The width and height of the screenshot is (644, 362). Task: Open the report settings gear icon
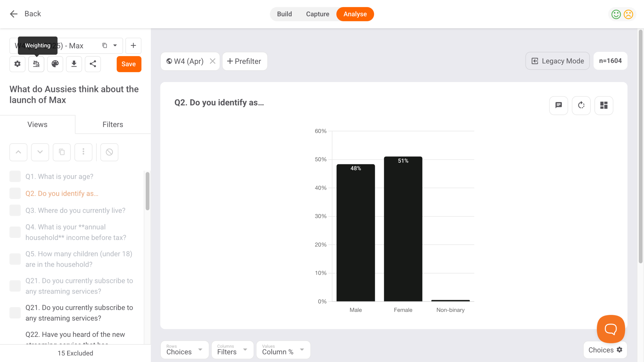[17, 64]
